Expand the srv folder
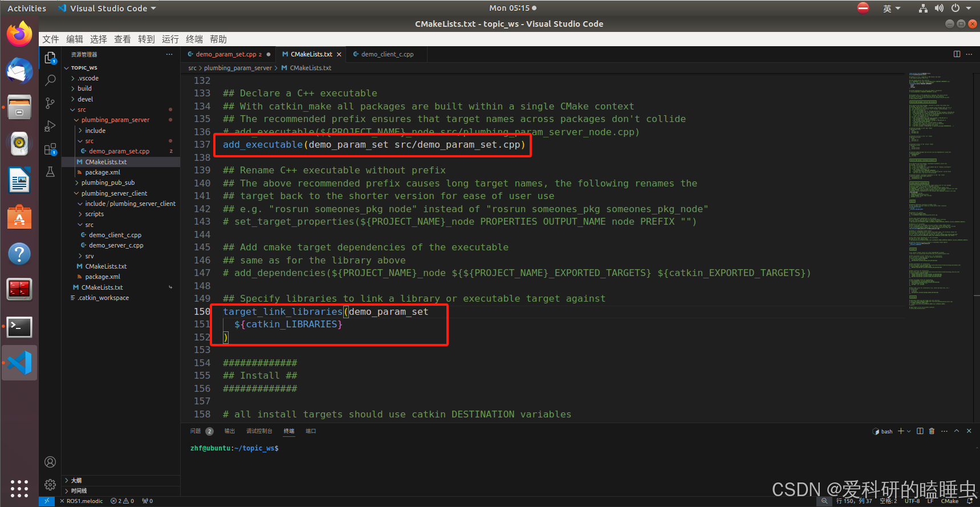 click(121, 256)
